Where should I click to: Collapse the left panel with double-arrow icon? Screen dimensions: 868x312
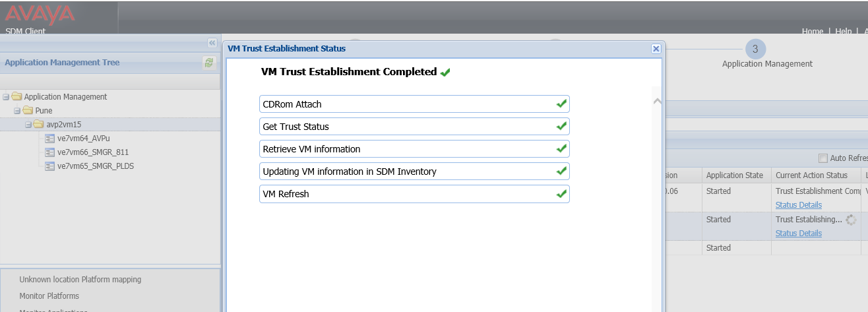[x=212, y=43]
